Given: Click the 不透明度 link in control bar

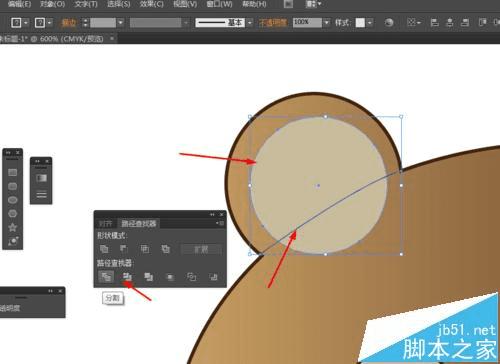Looking at the screenshot, I should pyautogui.click(x=273, y=23).
